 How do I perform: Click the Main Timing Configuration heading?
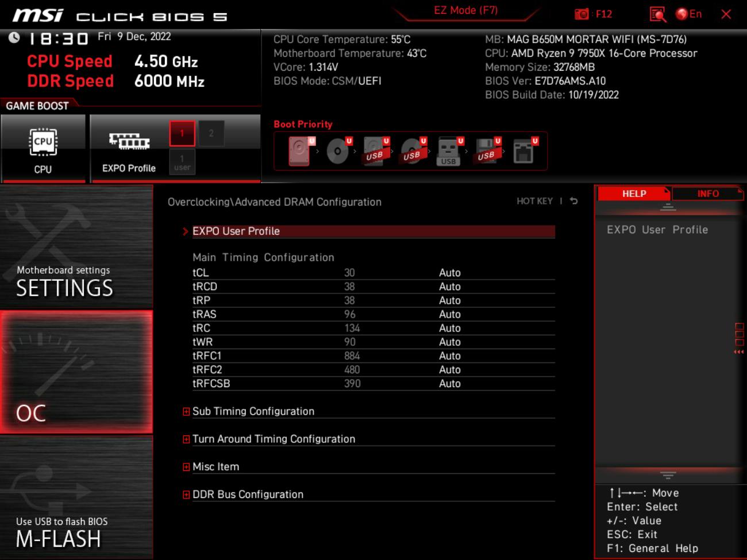(x=263, y=257)
